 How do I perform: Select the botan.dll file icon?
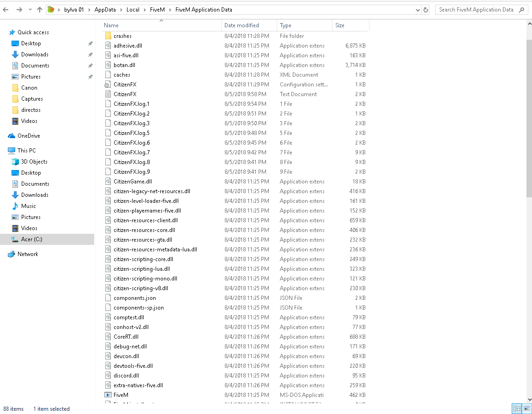(108, 65)
